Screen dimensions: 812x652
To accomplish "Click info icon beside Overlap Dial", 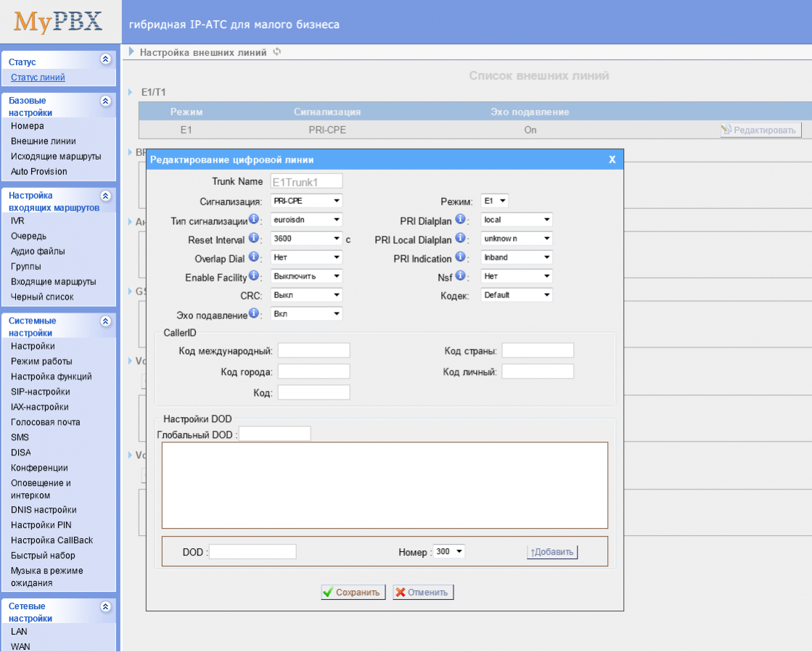I will (x=254, y=257).
